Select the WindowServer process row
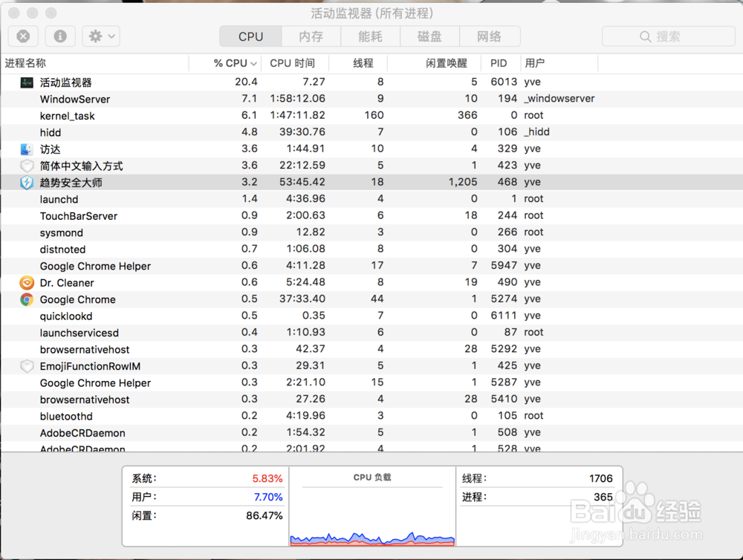Viewport: 743px width, 560px height. 371,99
